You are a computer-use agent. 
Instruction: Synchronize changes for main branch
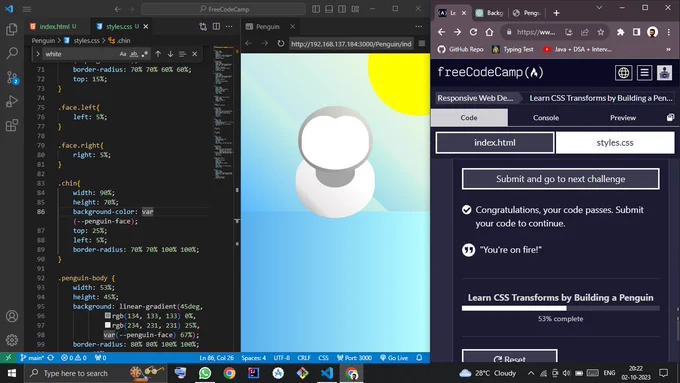tap(51, 358)
